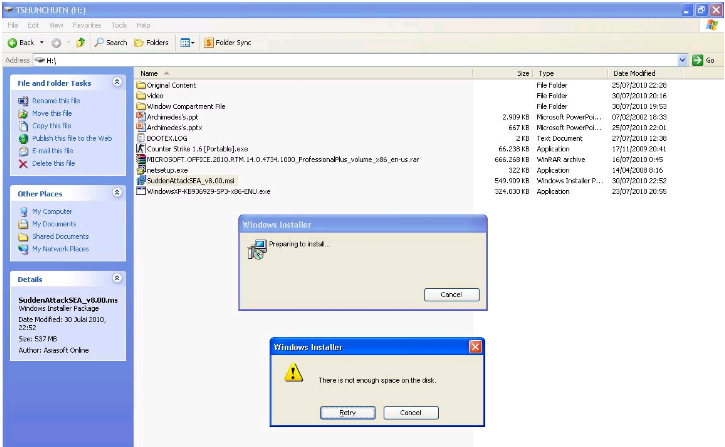Expand the address bar dropdown arrow
Screen dimensions: 725x447
682,60
